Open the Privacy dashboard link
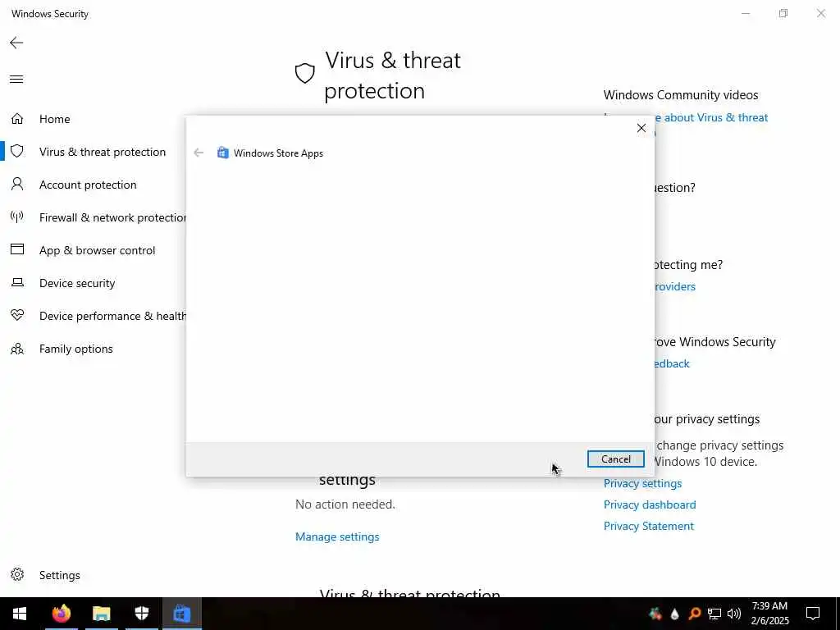 [650, 504]
